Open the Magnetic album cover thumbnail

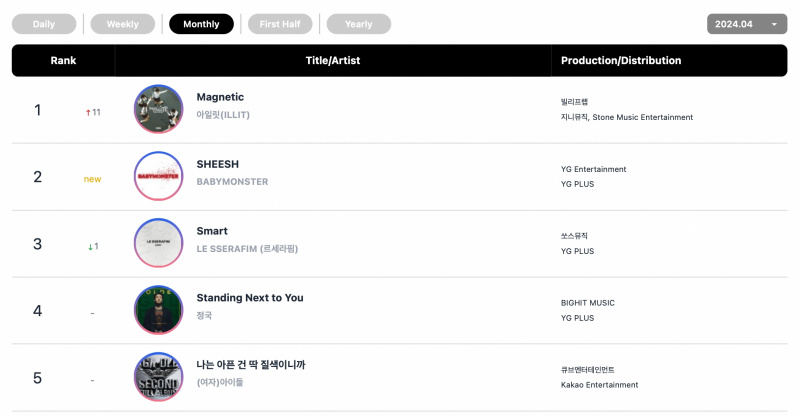coord(158,109)
